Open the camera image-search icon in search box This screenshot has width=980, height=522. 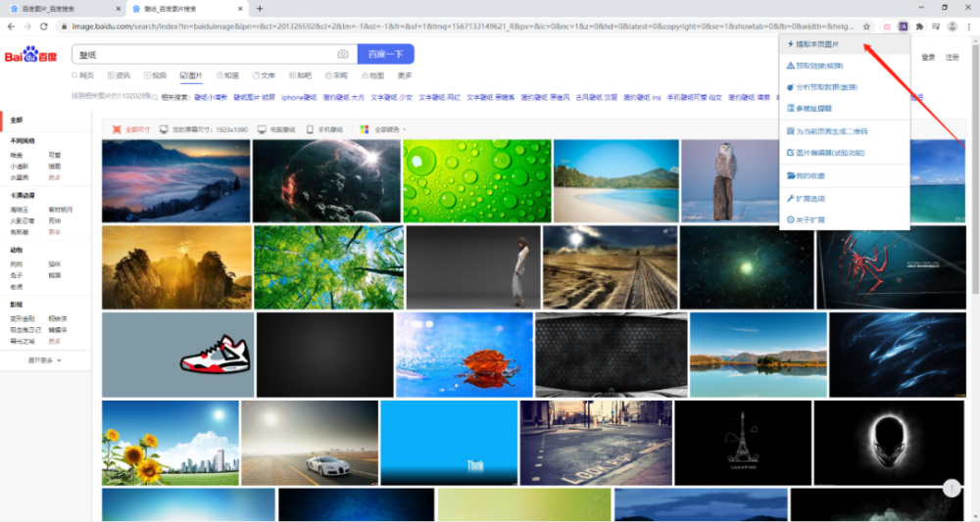click(x=342, y=54)
